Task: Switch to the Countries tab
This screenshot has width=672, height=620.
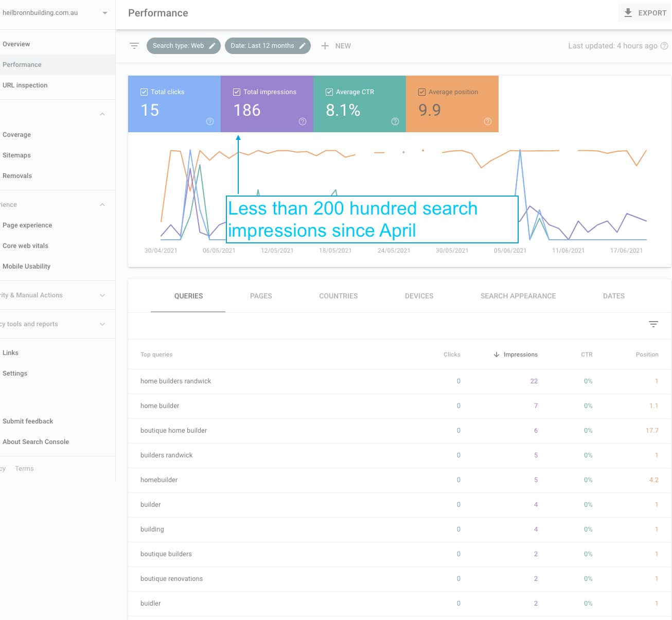Action: (339, 296)
